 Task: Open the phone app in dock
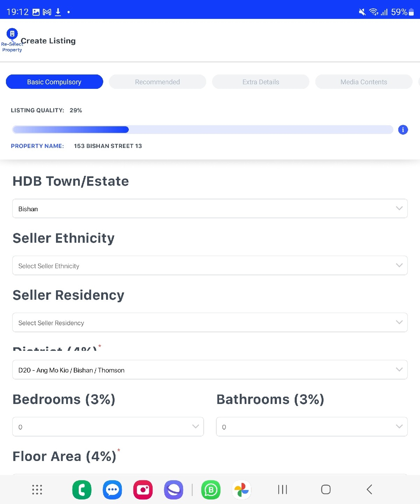[x=82, y=490]
